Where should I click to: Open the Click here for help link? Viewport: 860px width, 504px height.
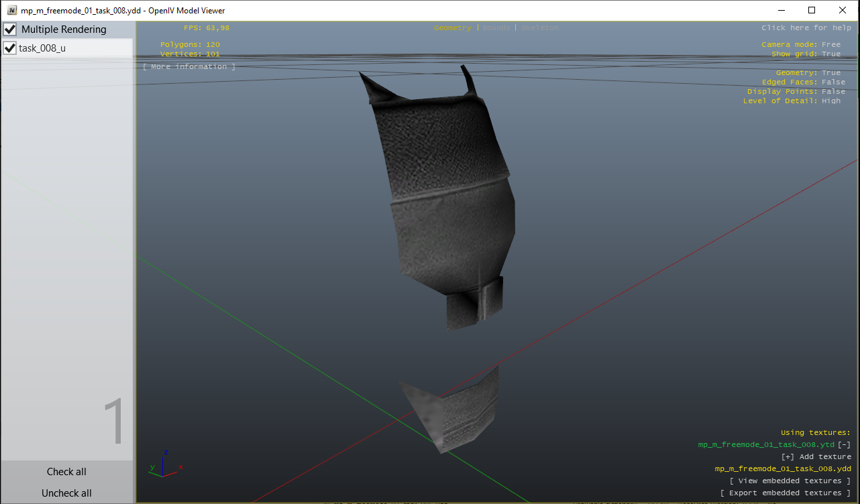point(808,27)
